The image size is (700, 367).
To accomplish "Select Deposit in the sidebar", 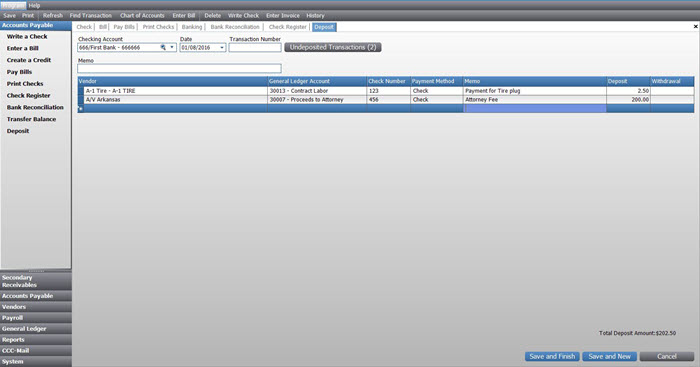I will click(18, 131).
